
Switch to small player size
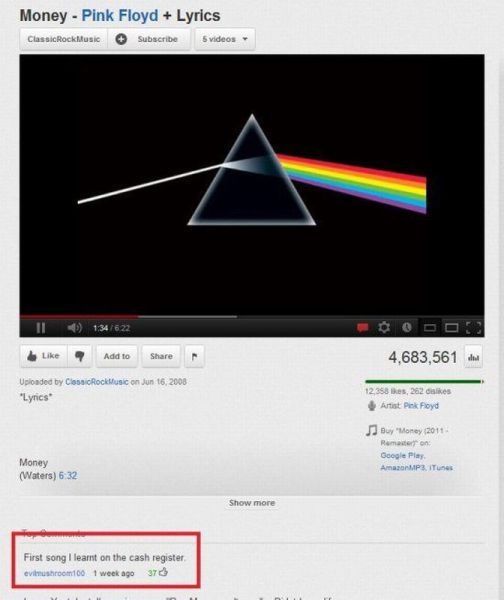point(429,328)
